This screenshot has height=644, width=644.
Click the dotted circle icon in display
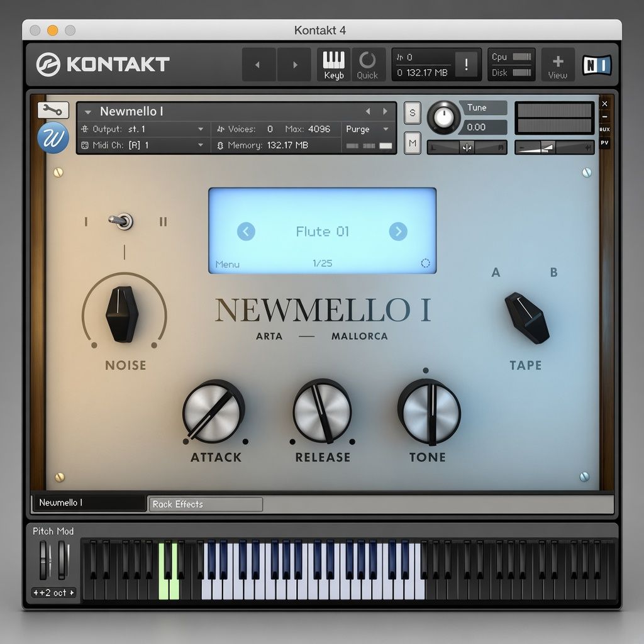(x=426, y=264)
